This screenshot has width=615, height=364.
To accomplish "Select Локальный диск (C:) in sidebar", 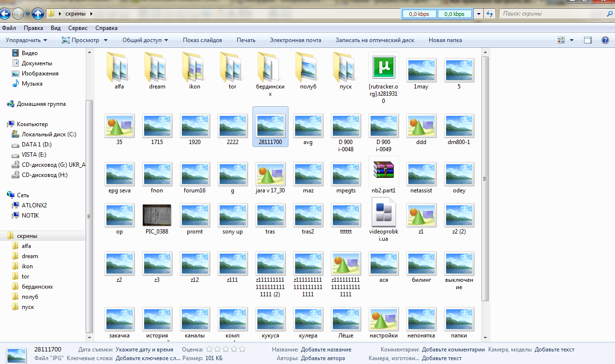I will click(x=44, y=134).
